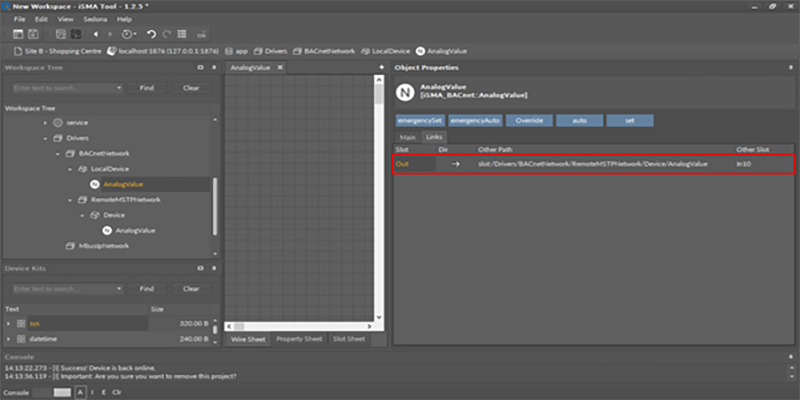800x400 pixels.
Task: Click Find in the Workspace Tree panel
Action: click(146, 88)
